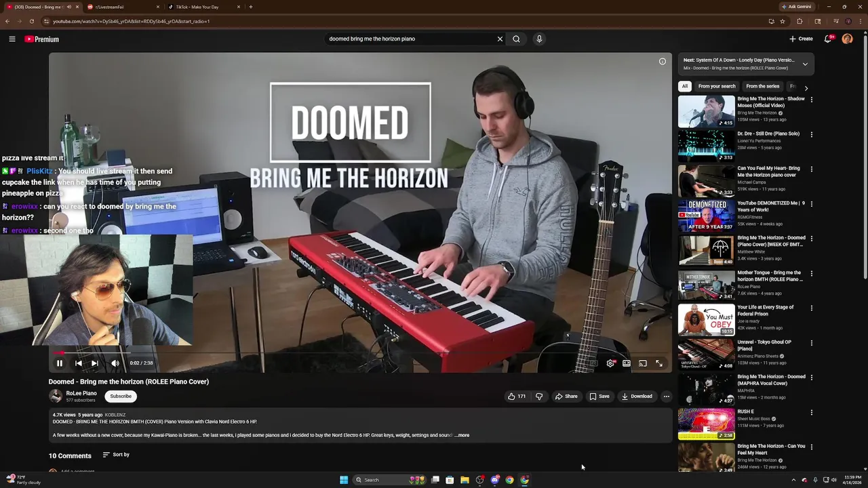
Task: Open options for YouTube DEMONETIZED Me video
Action: click(811, 204)
